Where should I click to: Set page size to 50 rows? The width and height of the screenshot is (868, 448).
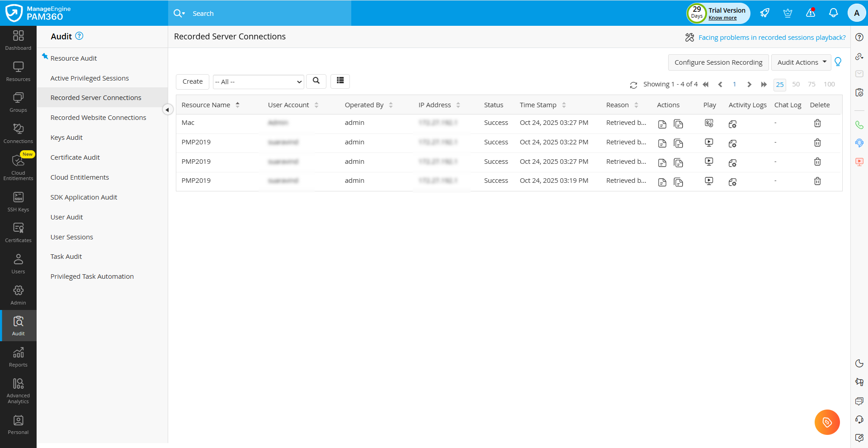(796, 84)
